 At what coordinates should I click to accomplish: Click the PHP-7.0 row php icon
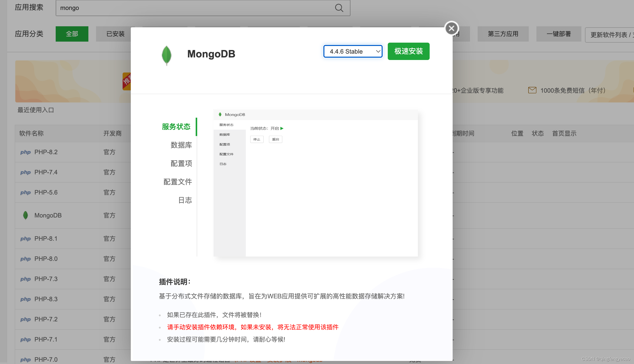(26, 360)
